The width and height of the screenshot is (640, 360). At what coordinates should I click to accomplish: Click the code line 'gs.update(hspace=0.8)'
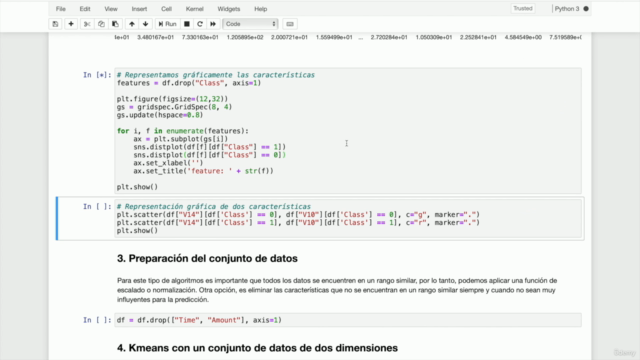(160, 115)
